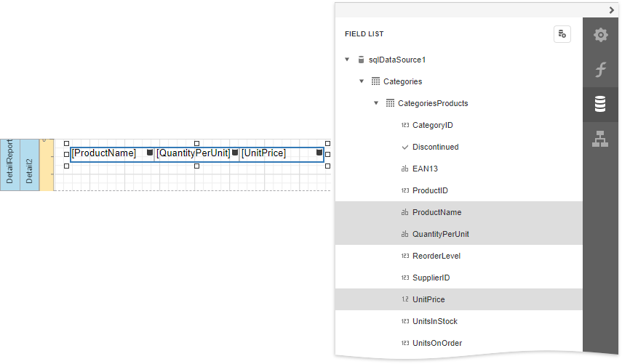Select the DetailReport band tab
This screenshot has height=364, width=622.
click(9, 165)
